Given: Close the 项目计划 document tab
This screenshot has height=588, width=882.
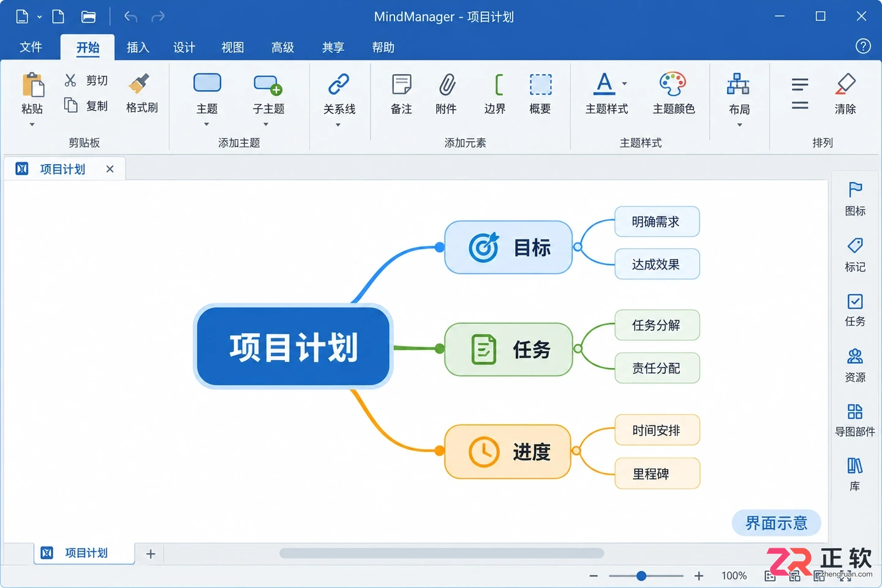Looking at the screenshot, I should pos(110,169).
